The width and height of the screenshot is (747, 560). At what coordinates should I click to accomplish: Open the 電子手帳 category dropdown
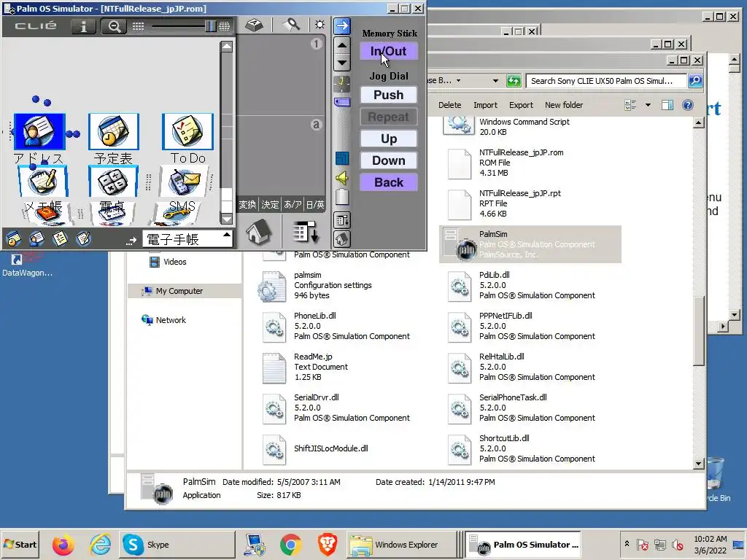187,239
